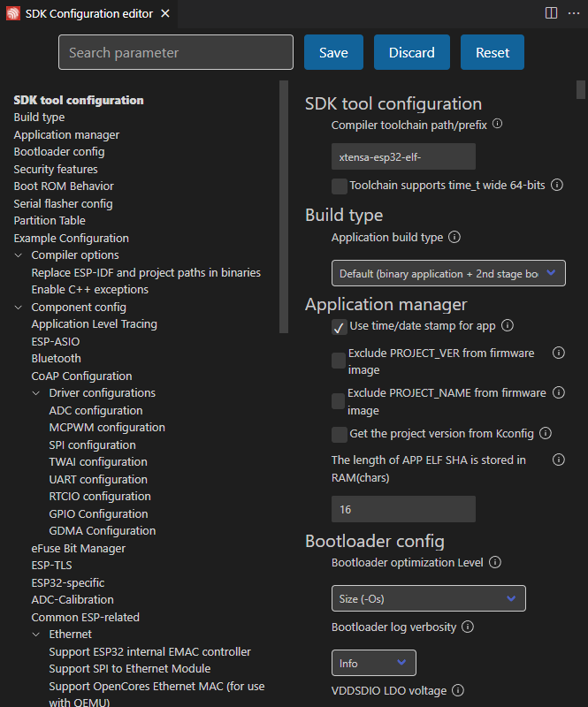
Task: Enable Get the project version from Kconfig
Action: 340,435
